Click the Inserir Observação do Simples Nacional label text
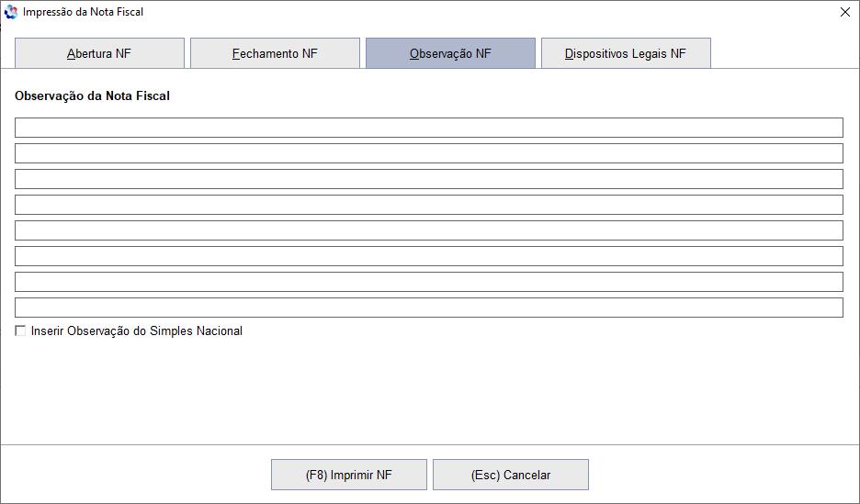Image resolution: width=860 pixels, height=504 pixels. coord(137,330)
